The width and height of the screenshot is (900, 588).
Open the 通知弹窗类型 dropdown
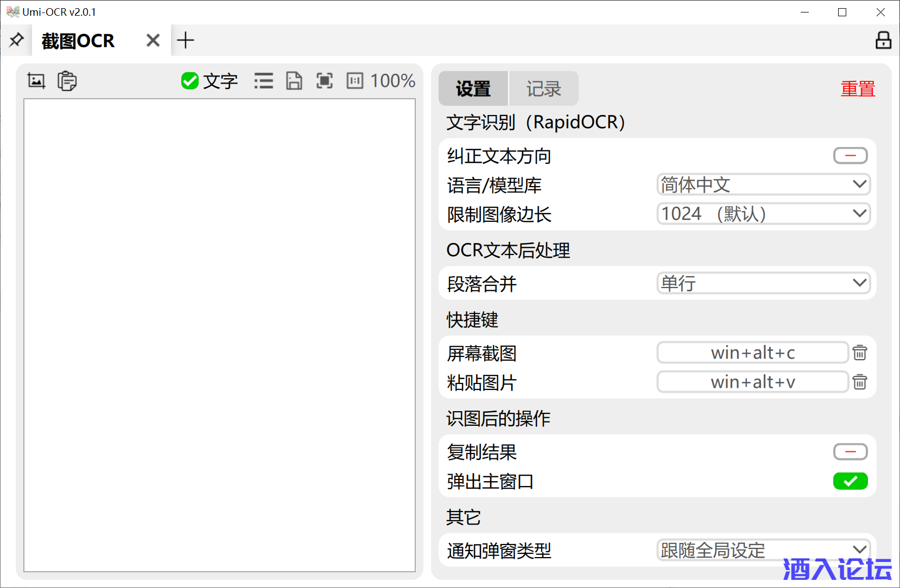764,550
